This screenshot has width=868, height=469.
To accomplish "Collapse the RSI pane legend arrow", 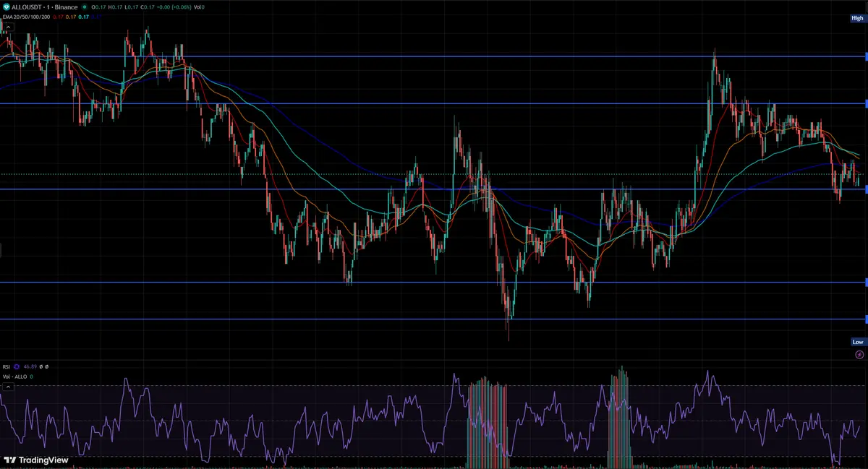I will tap(8, 387).
